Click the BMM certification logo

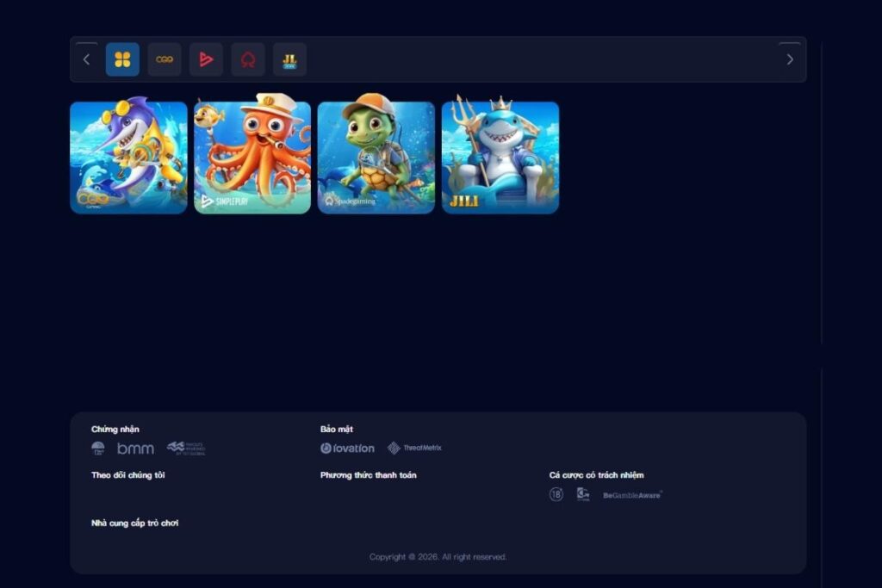[x=135, y=449]
